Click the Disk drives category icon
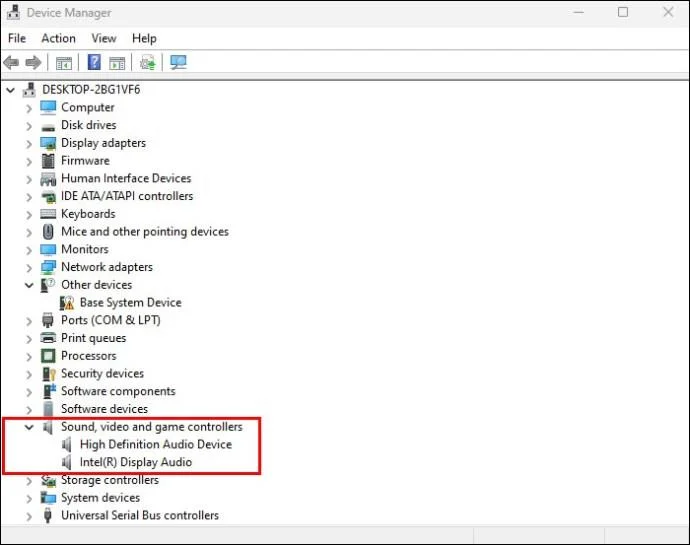 pos(48,127)
